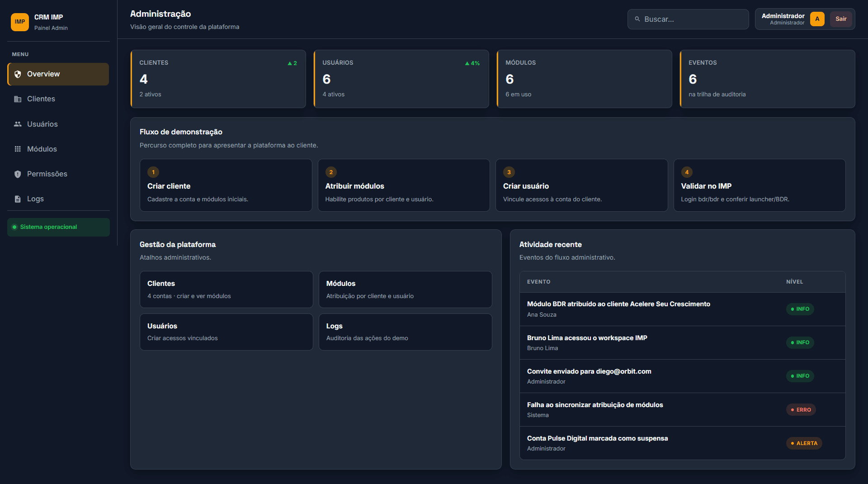Go to Clientes in the sidebar menu
Viewport: 868px width, 484px height.
click(x=58, y=99)
